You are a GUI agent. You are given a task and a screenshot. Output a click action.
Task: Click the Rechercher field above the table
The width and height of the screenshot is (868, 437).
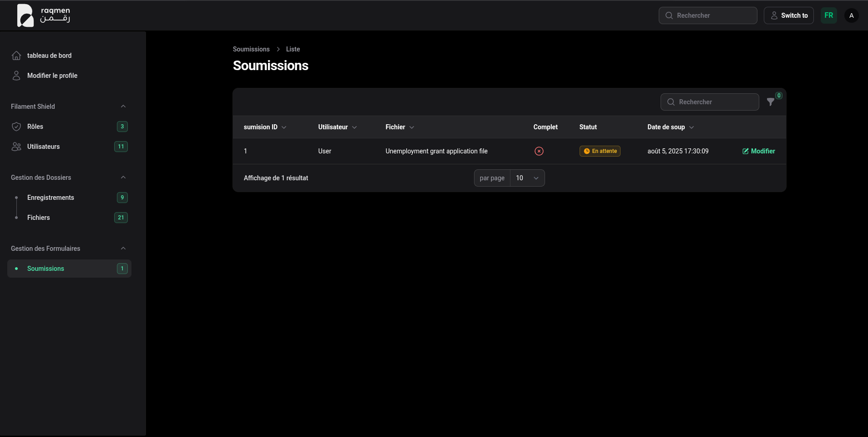(709, 102)
